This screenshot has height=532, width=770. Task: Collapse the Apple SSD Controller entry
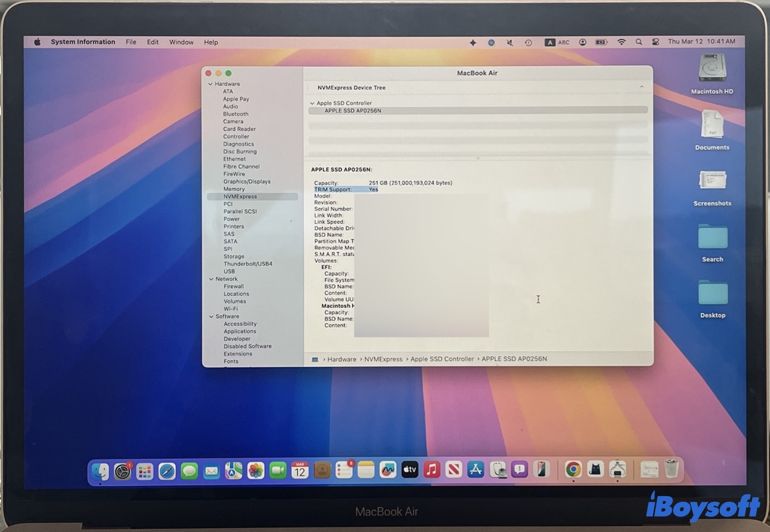[313, 103]
